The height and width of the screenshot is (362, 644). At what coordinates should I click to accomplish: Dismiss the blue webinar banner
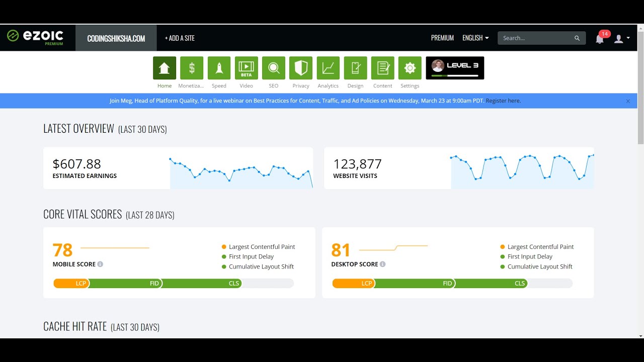coord(628,101)
